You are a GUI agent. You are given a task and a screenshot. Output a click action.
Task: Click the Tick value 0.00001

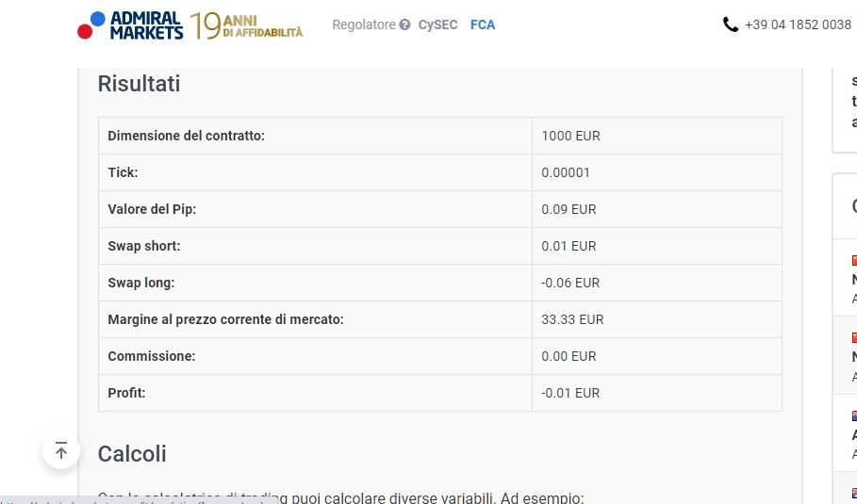click(x=566, y=172)
